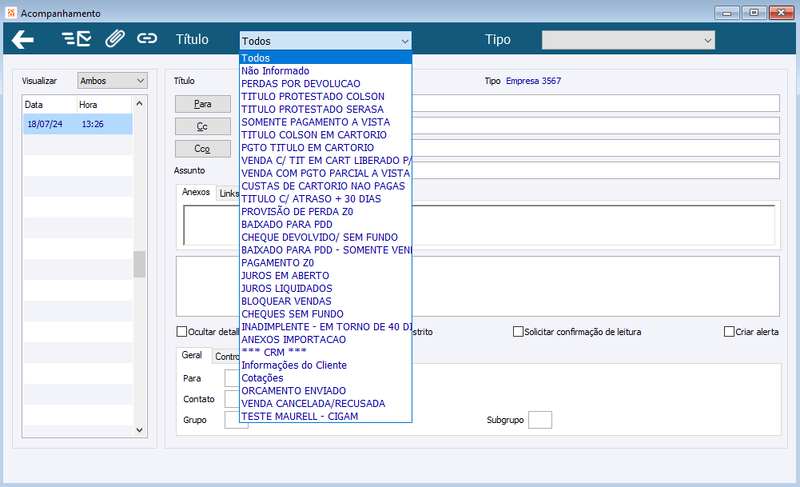Click the Para recipient button
This screenshot has height=487, width=800.
(x=203, y=104)
